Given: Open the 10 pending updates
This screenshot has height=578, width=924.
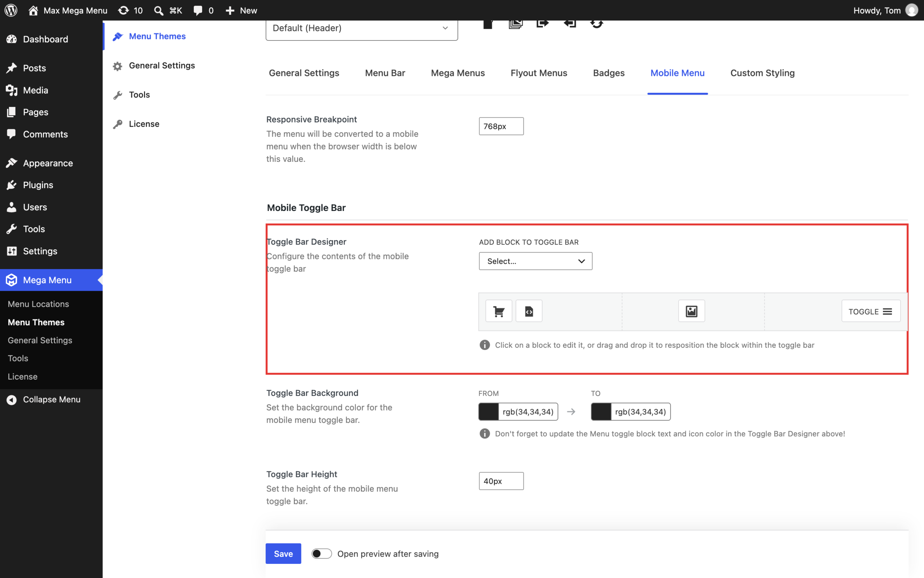Looking at the screenshot, I should click(x=130, y=10).
